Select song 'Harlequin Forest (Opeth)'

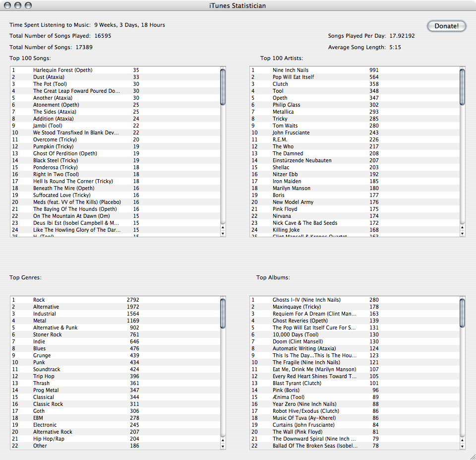115,70
